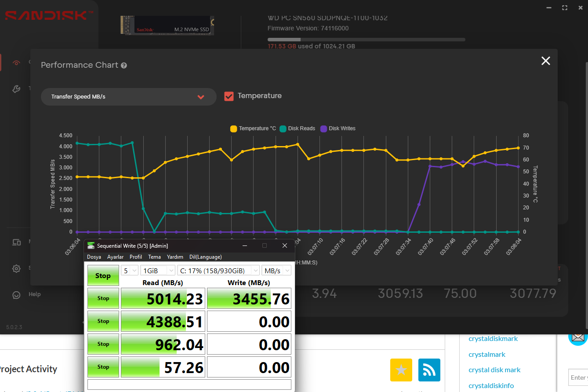The height and width of the screenshot is (392, 588).
Task: Uncheck the Temperature checkbox
Action: [229, 96]
